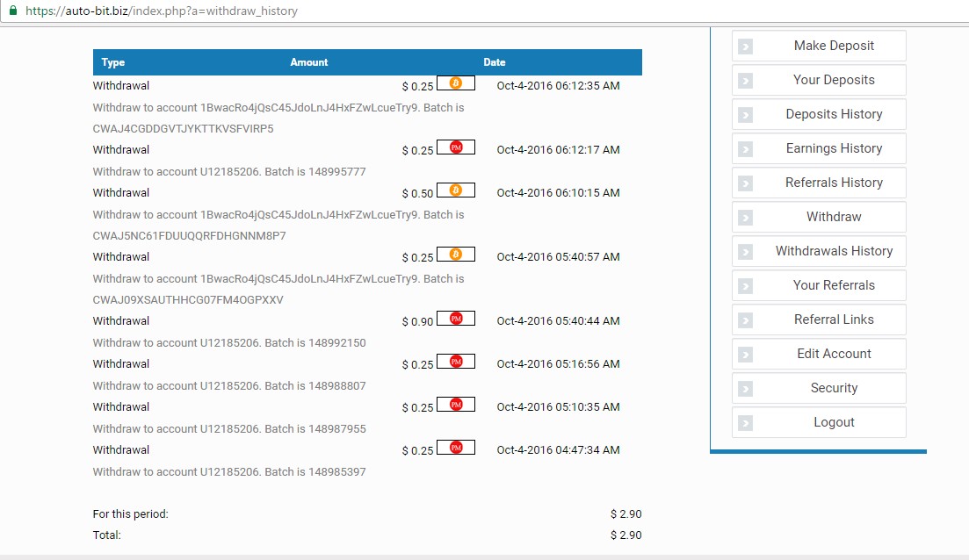Viewport: 969px width, 560px height.
Task: Select the date Oct-4-2016 06:12:35 AM
Action: point(558,86)
